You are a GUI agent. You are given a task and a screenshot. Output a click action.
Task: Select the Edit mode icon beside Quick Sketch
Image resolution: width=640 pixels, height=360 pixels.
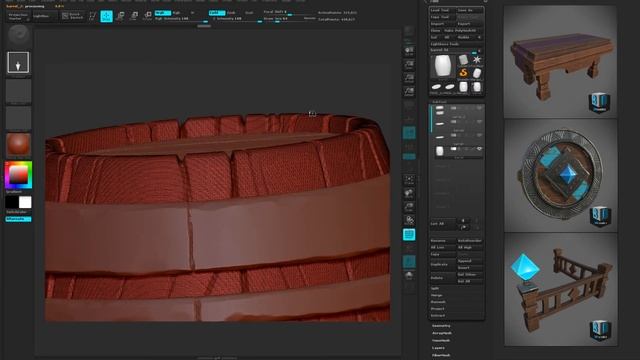[x=93, y=16]
